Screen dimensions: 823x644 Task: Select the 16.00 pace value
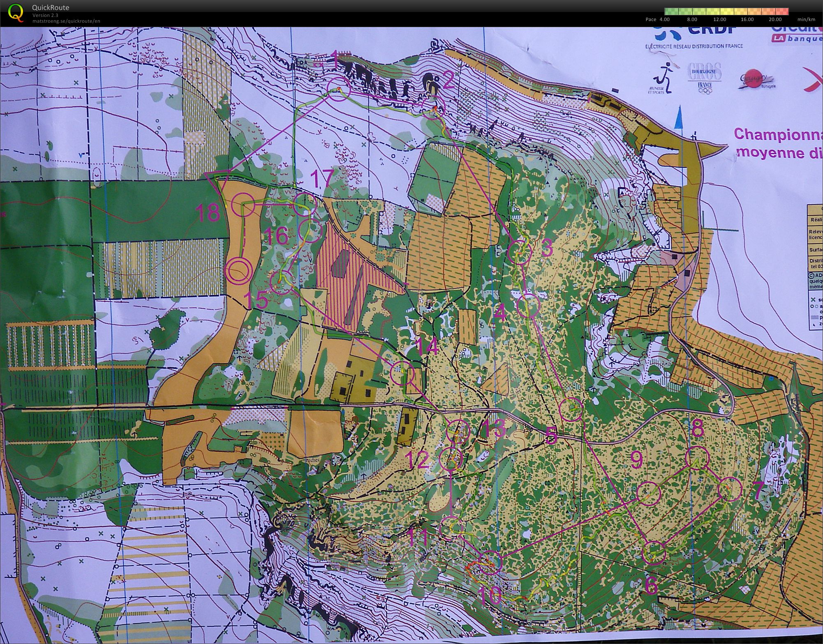(x=747, y=19)
